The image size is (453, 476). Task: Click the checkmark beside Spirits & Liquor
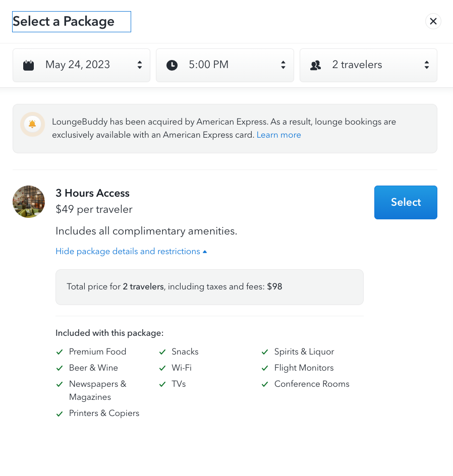pyautogui.click(x=265, y=352)
